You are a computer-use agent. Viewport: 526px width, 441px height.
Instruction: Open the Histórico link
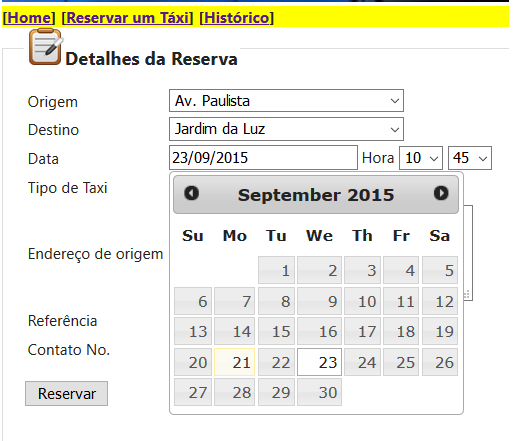236,18
